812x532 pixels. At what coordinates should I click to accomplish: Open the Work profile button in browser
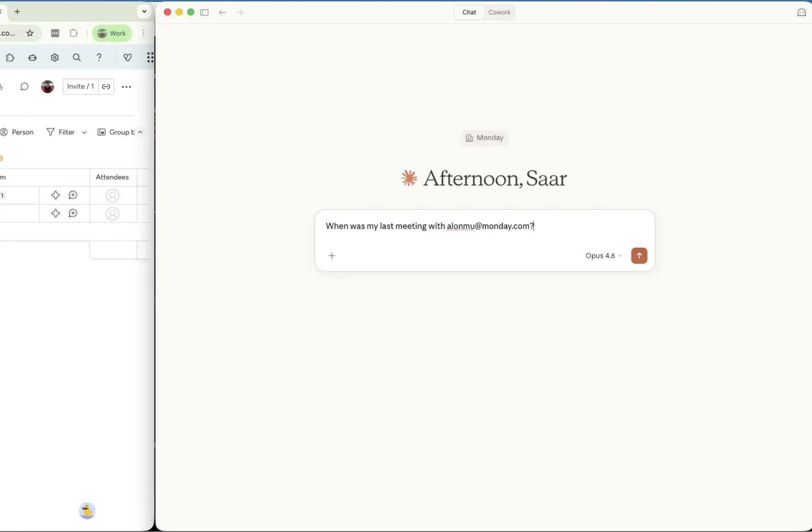[x=112, y=33]
